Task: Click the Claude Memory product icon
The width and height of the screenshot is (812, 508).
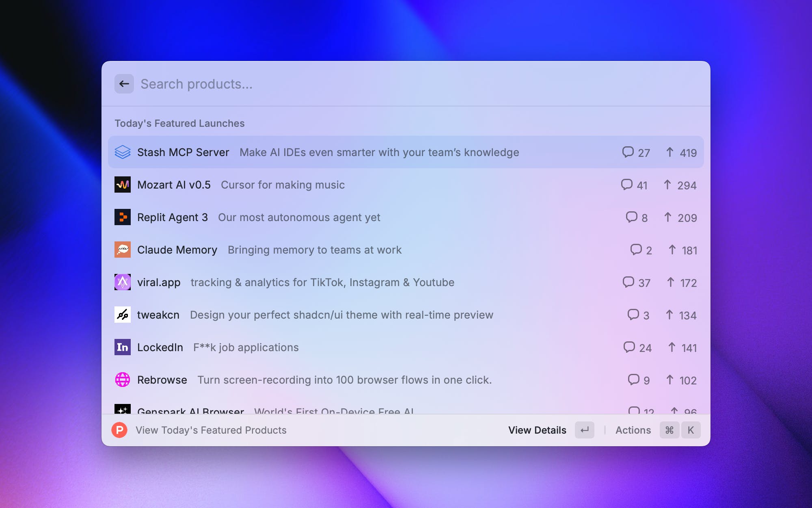Action: click(x=122, y=250)
